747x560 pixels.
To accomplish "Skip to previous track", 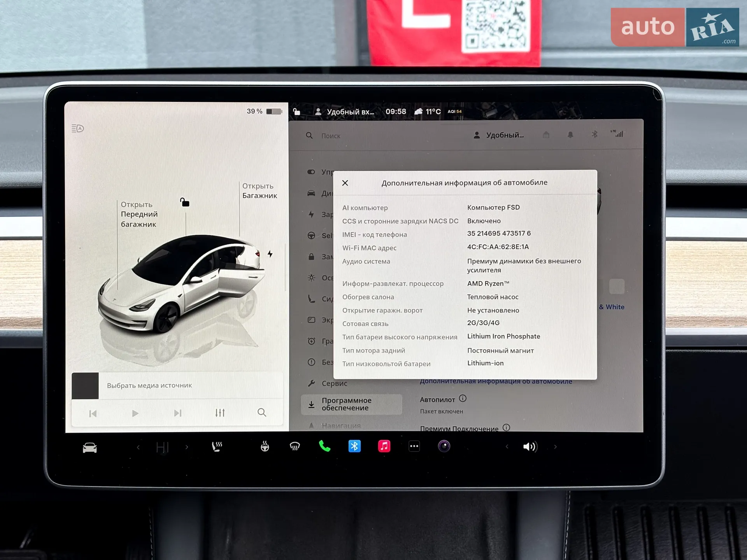I will 93,413.
